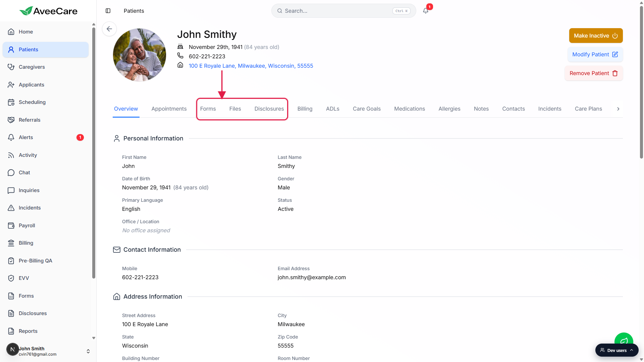Open the Medications tab

410,109
